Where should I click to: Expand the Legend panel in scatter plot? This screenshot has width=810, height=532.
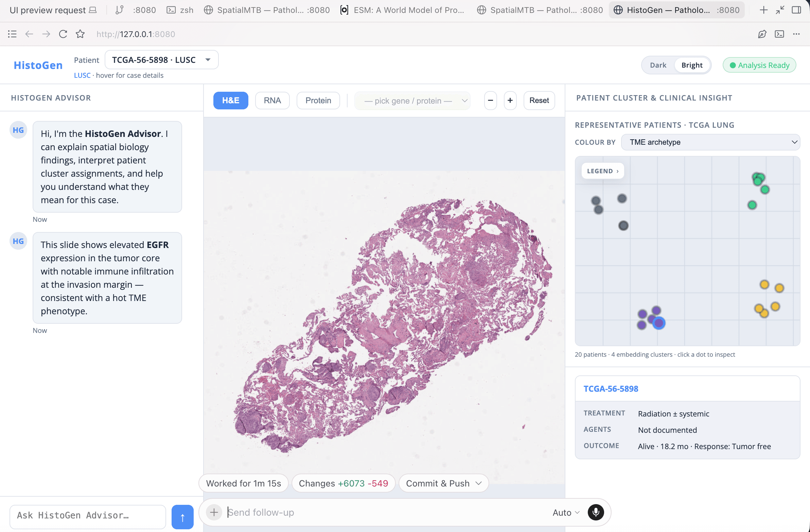(603, 171)
